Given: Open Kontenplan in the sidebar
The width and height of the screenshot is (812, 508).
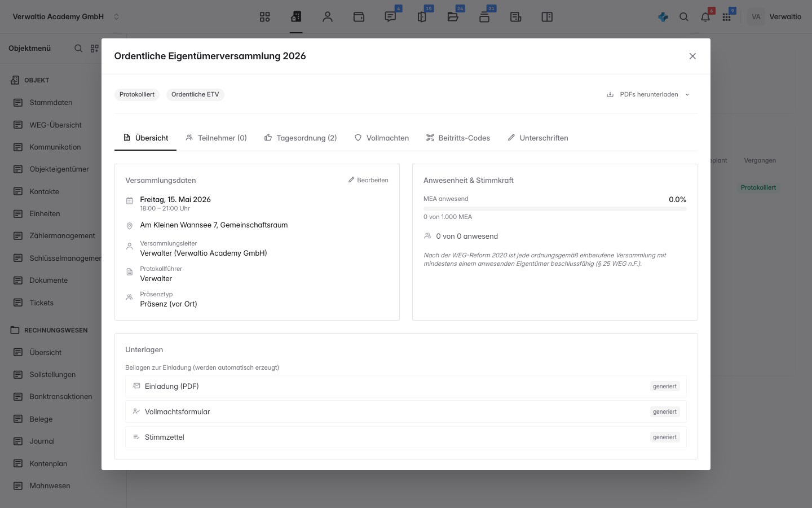Looking at the screenshot, I should pyautogui.click(x=48, y=463).
